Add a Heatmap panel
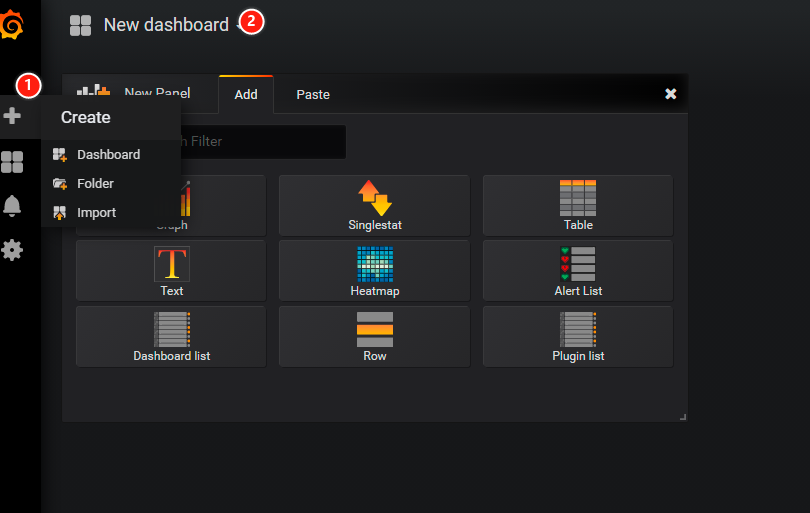 tap(375, 270)
